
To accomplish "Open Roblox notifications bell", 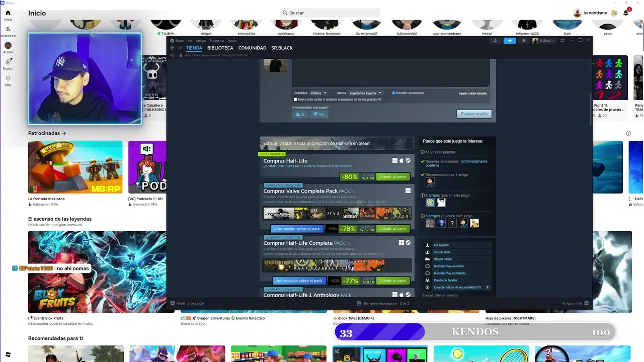I will pos(626,13).
